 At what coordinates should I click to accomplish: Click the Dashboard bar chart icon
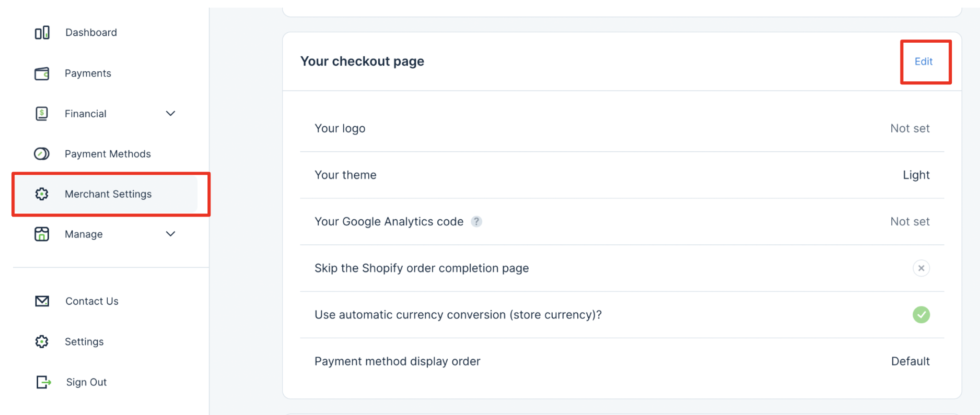42,33
